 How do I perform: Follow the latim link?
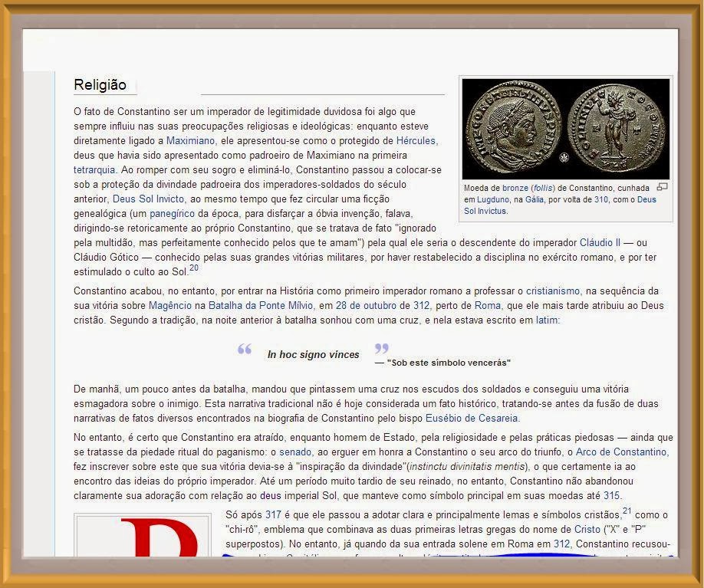click(x=547, y=320)
